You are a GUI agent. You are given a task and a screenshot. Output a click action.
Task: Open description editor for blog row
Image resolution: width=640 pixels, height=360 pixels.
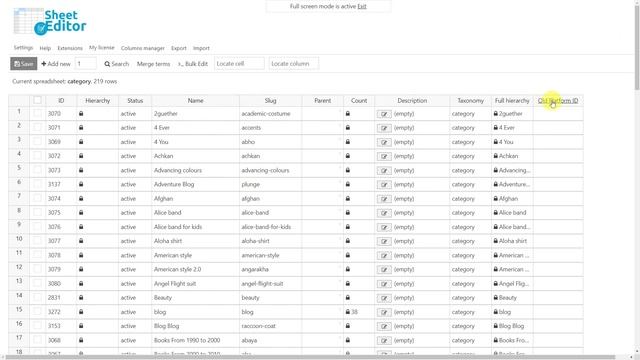point(384,312)
